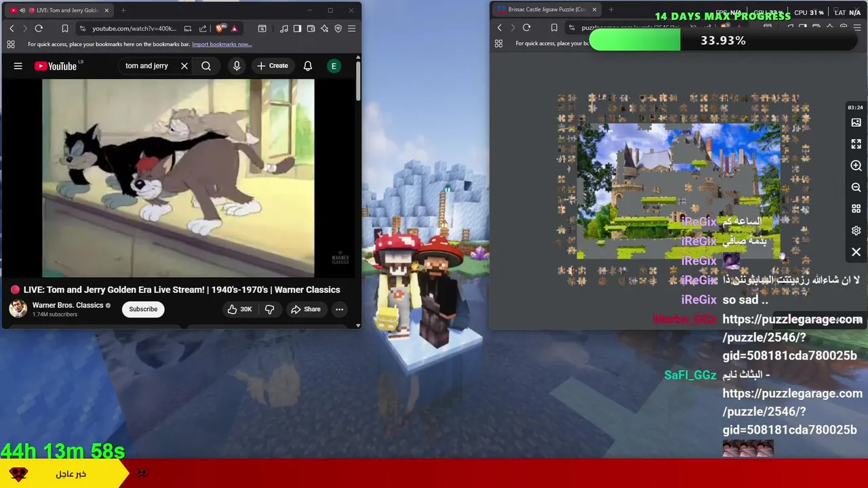Zoom in on the jigsaw puzzle
This screenshot has width=868, height=488.
pos(856,165)
